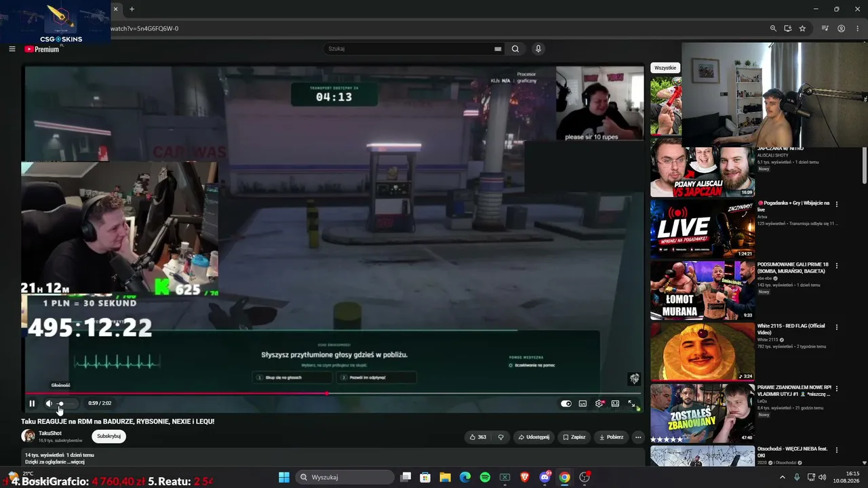
Task: Pause the video
Action: [x=32, y=403]
